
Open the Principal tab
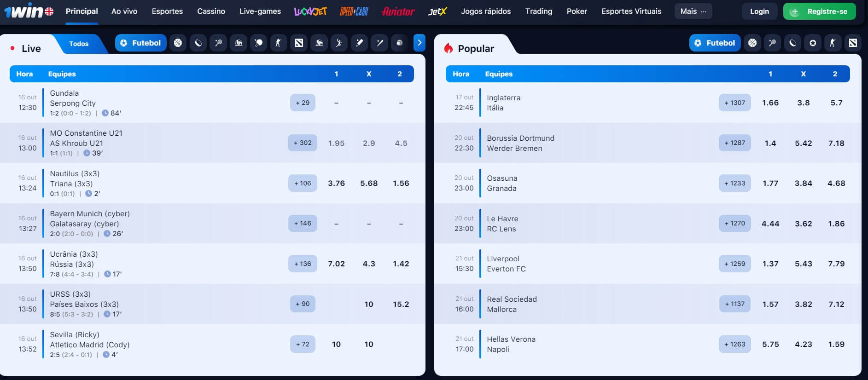tap(82, 11)
